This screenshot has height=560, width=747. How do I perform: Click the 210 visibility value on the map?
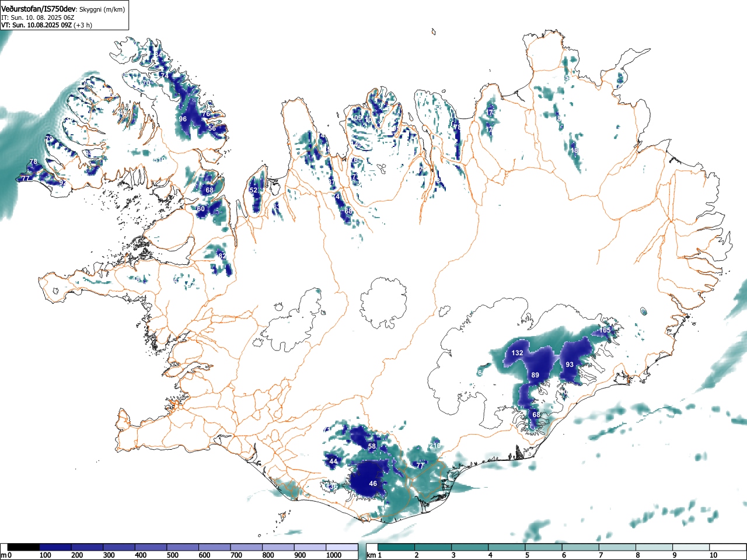tap(435, 446)
